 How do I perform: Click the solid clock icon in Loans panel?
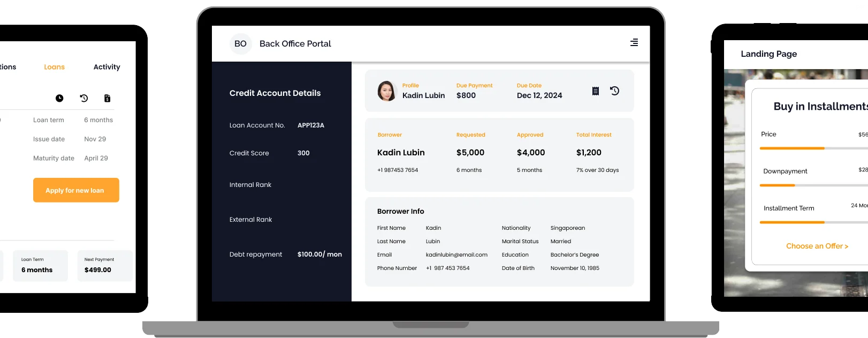coord(59,99)
